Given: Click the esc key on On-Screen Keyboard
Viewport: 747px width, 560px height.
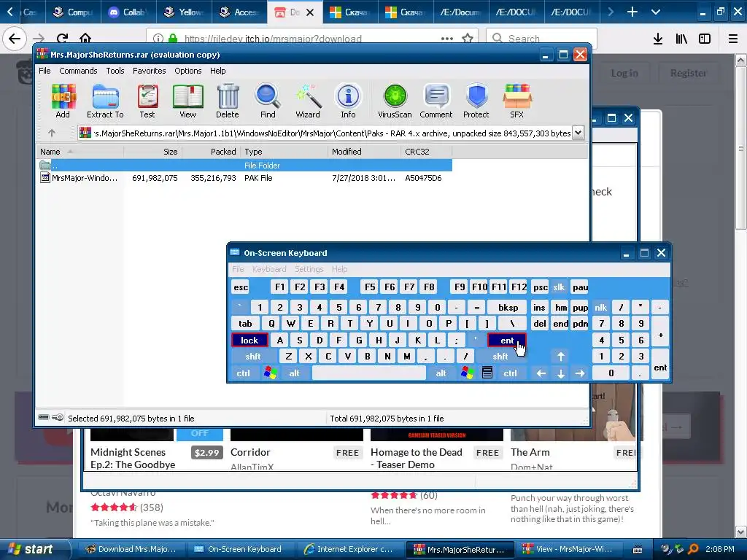Looking at the screenshot, I should [x=241, y=287].
